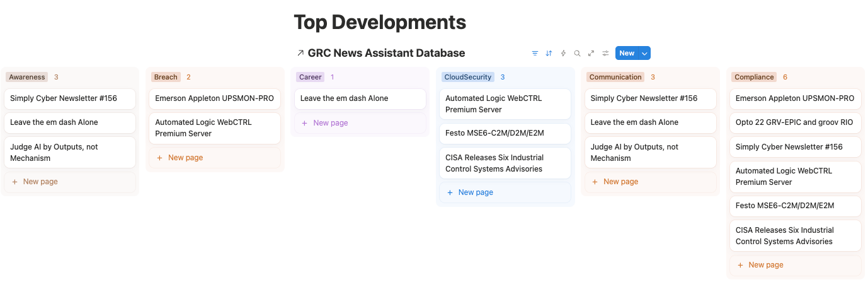Viewport: 868px width, 294px height.
Task: Click the sort arrows icon
Action: 549,54
